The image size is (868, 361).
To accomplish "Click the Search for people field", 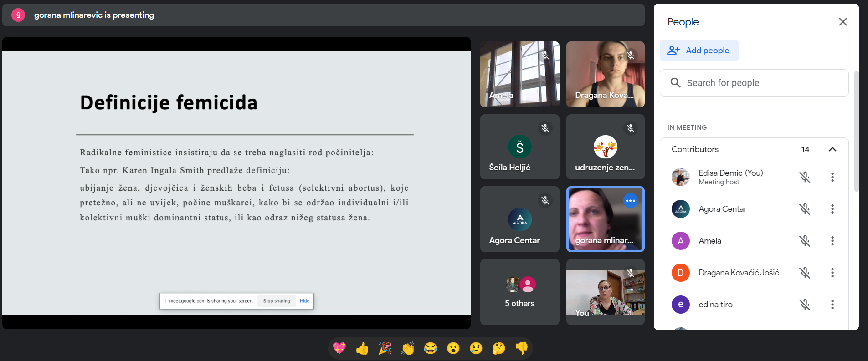I will click(x=754, y=83).
